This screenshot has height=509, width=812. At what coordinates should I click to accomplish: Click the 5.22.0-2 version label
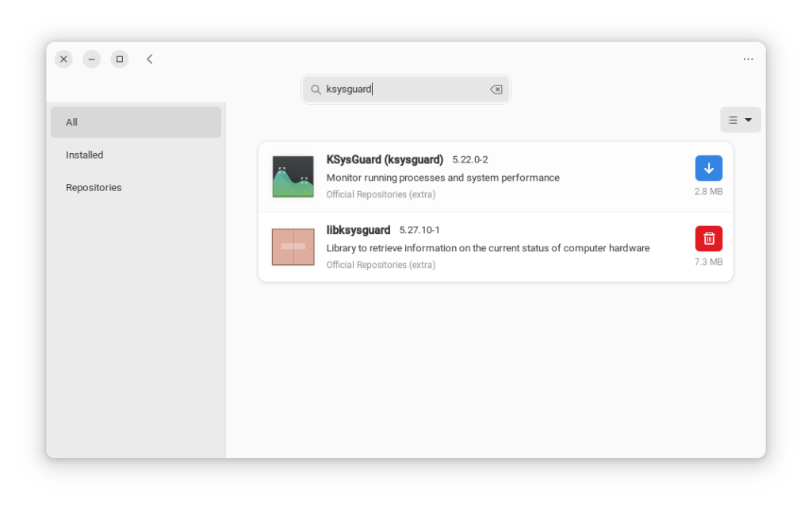[470, 160]
